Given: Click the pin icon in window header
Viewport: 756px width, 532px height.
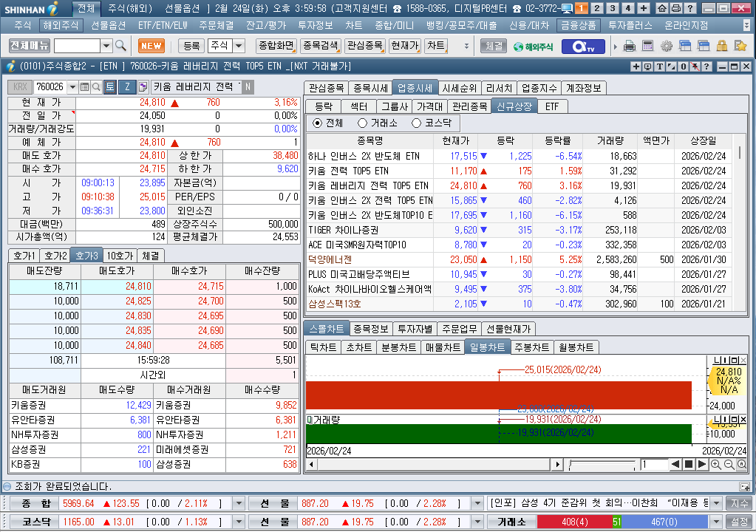Looking at the screenshot, I should (695, 66).
